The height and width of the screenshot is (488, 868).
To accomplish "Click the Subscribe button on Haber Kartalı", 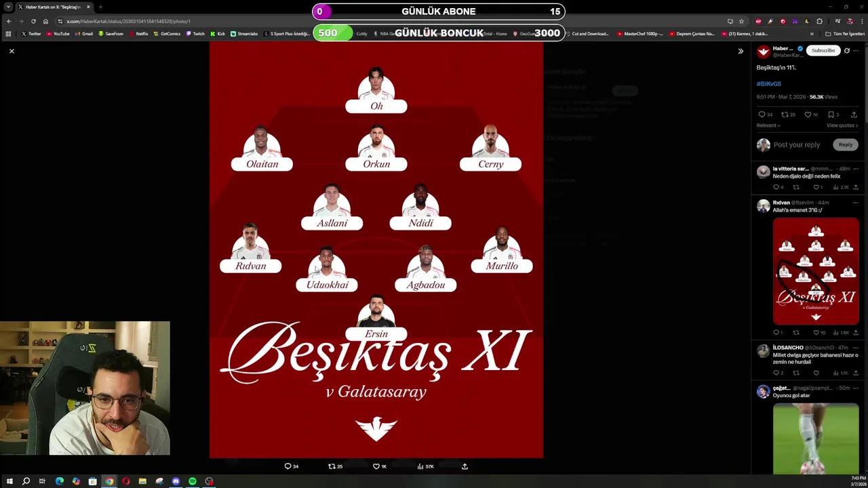I will (x=823, y=50).
